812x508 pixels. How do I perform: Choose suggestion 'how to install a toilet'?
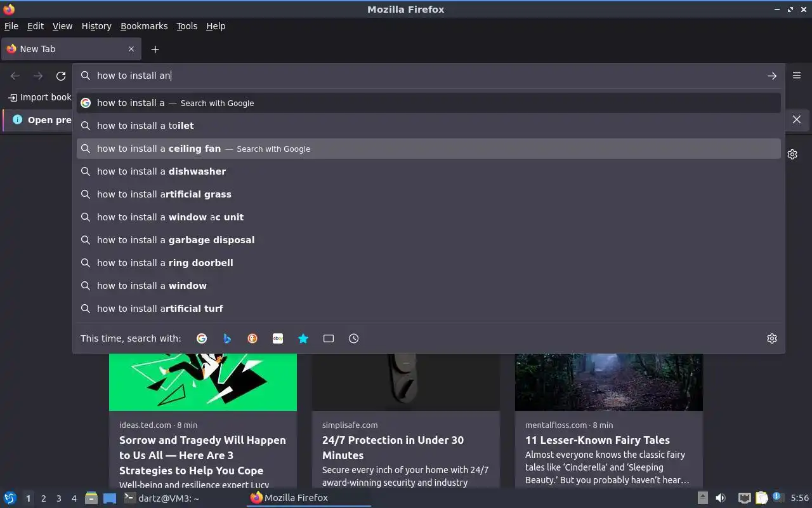pos(429,126)
